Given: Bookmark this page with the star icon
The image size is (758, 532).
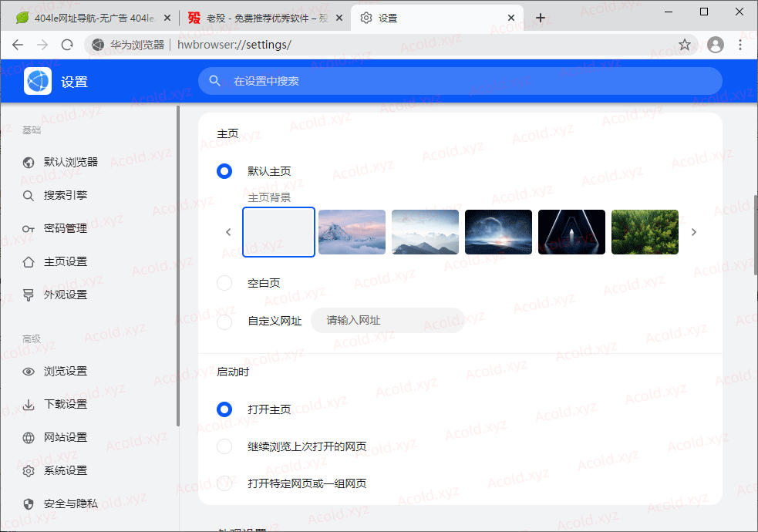Looking at the screenshot, I should (x=685, y=45).
